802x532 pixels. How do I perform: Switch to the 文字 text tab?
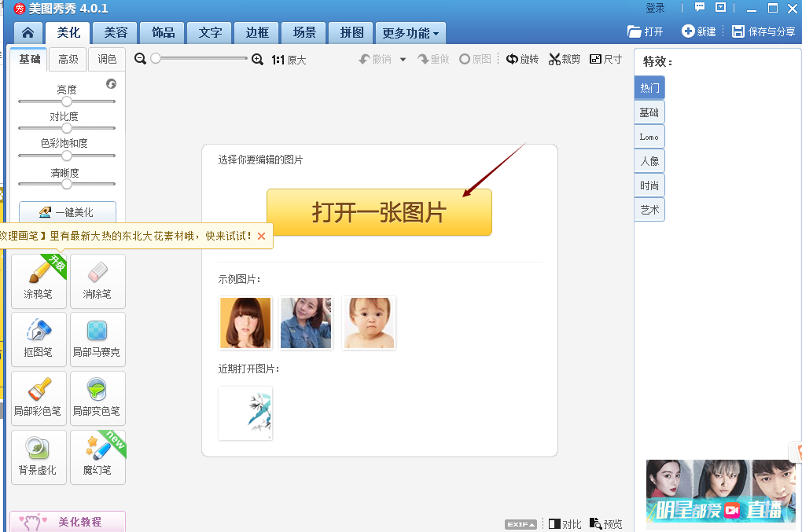(210, 33)
